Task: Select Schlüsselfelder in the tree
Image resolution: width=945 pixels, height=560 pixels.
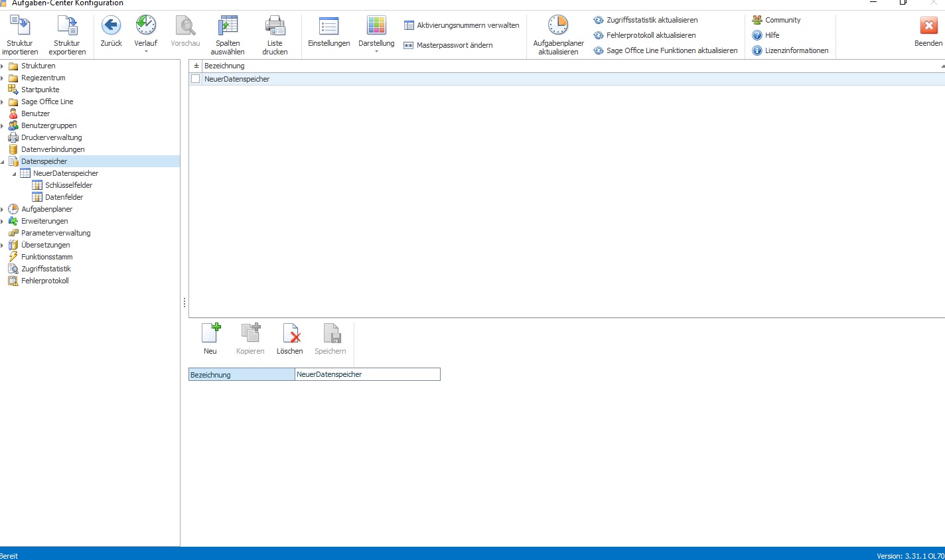Action: point(68,185)
